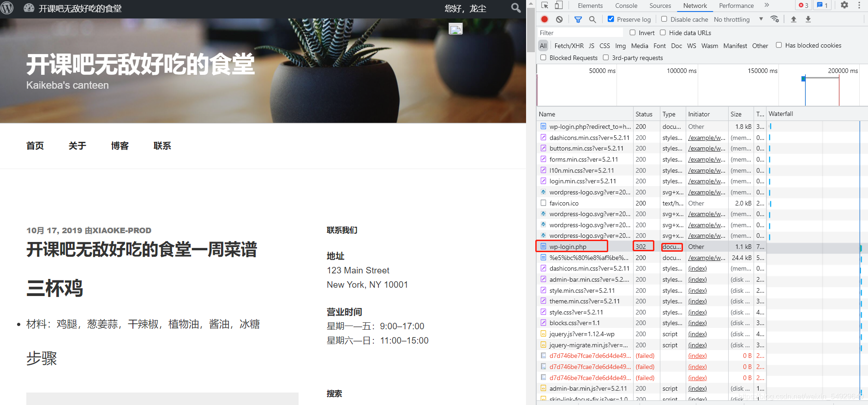
Task: Open the 关于 navigation menu item
Action: coord(78,145)
